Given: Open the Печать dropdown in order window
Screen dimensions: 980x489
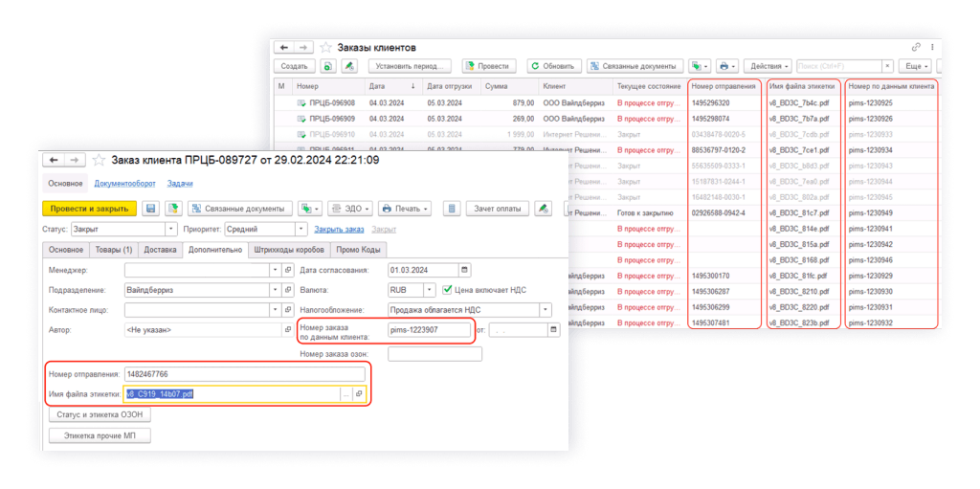Looking at the screenshot, I should (x=406, y=209).
